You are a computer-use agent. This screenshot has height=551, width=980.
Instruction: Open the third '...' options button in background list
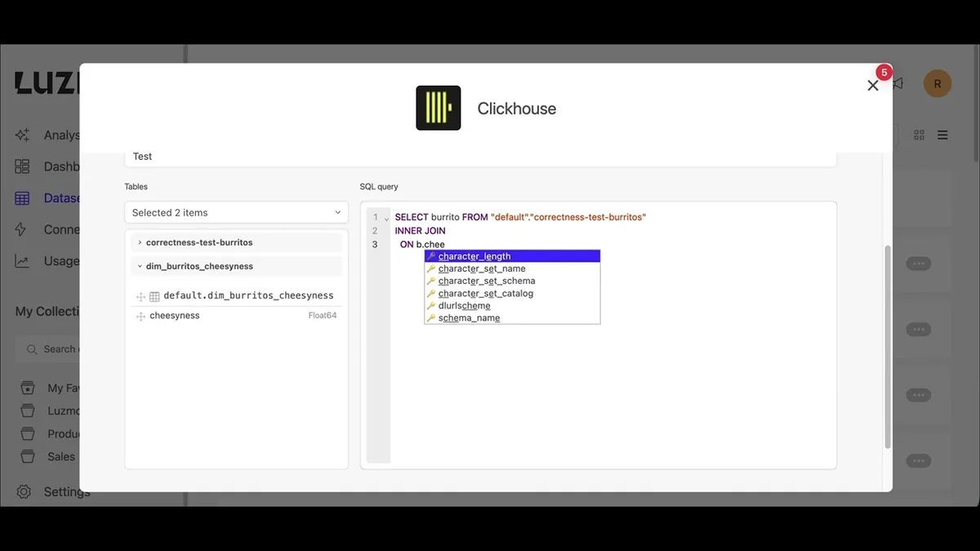(x=919, y=395)
